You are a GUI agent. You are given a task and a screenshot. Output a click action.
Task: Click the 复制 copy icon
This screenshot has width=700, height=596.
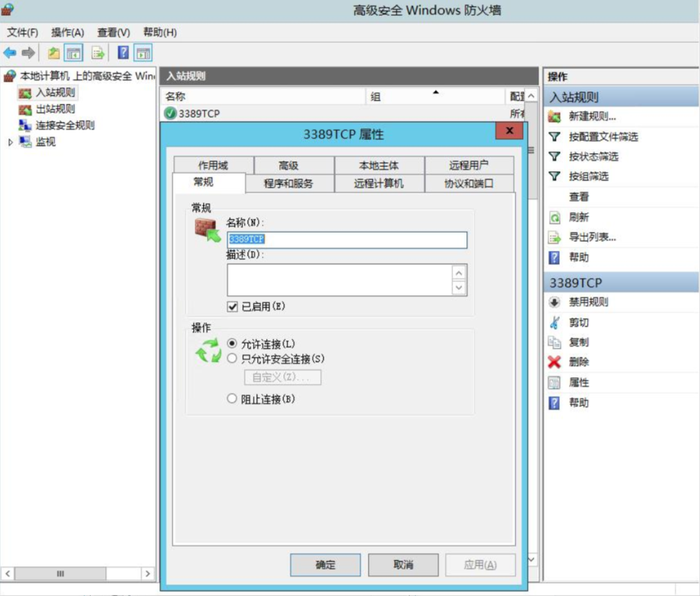tap(554, 342)
